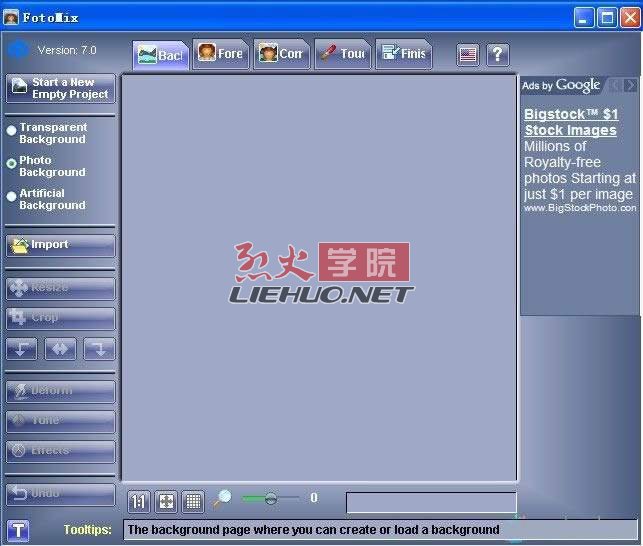Click the main canvas area
Image resolution: width=643 pixels, height=546 pixels.
coord(319,278)
